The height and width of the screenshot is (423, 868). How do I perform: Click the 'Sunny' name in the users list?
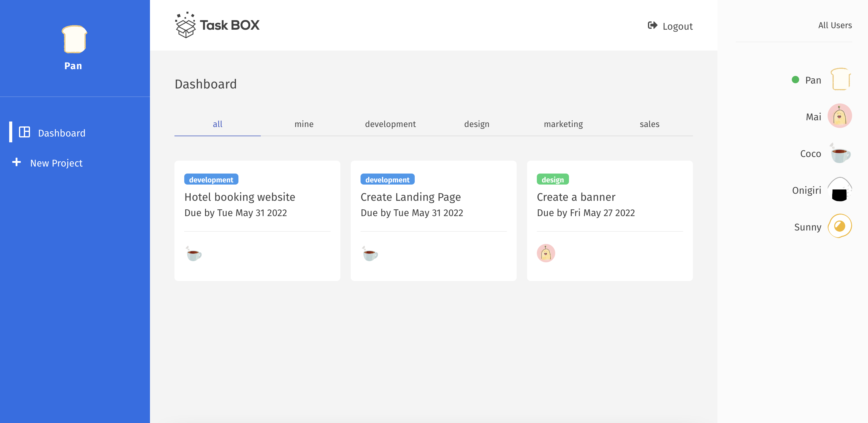pos(807,227)
